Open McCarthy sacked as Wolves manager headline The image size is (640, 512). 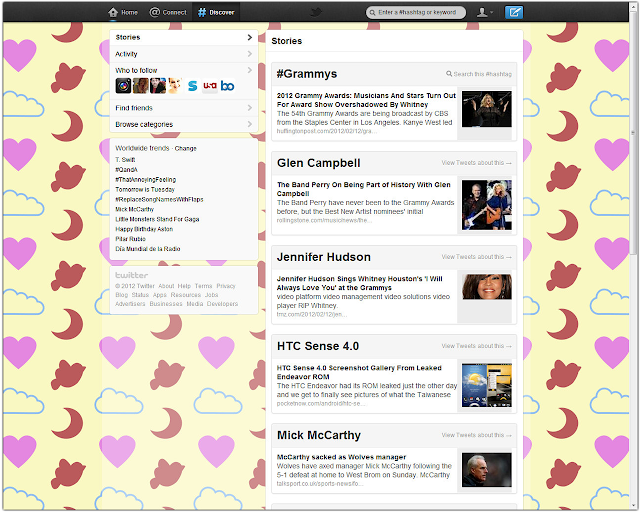click(x=341, y=457)
